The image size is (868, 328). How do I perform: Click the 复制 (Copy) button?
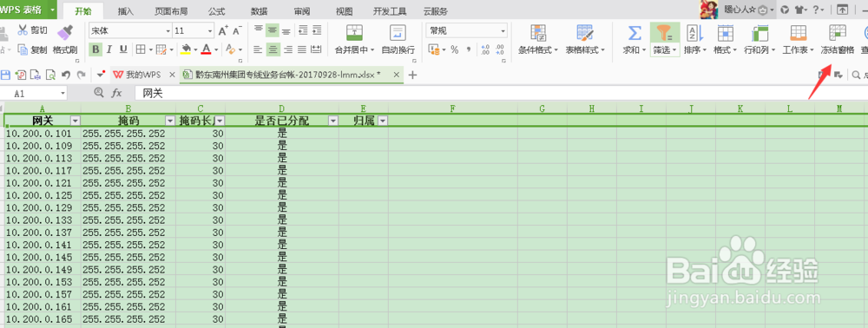coord(33,49)
